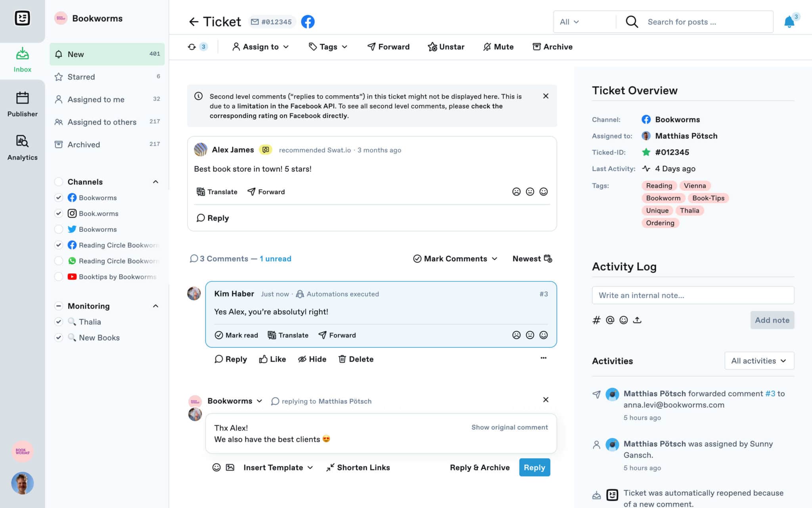The width and height of the screenshot is (812, 508).
Task: Open the Insert Template dropdown
Action: (x=278, y=468)
